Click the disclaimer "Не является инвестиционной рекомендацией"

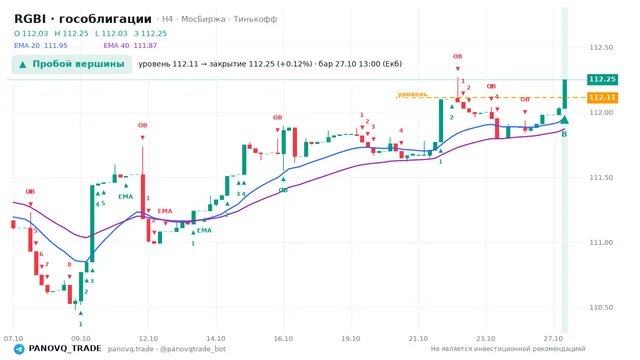coord(508,349)
